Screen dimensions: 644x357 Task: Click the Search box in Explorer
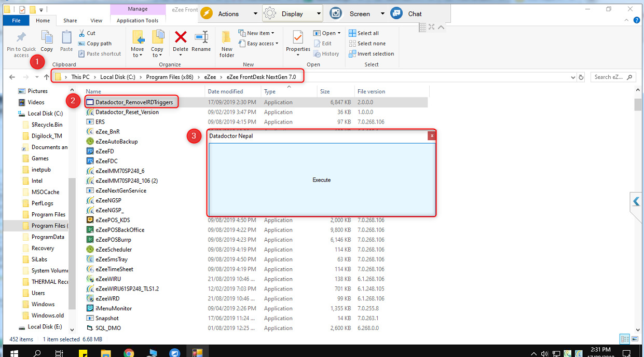[x=613, y=77]
